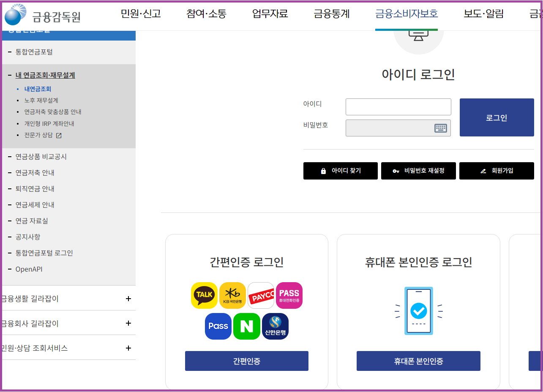Click the lock icon on 아이디 찾기
The image size is (543, 392).
coord(323,171)
